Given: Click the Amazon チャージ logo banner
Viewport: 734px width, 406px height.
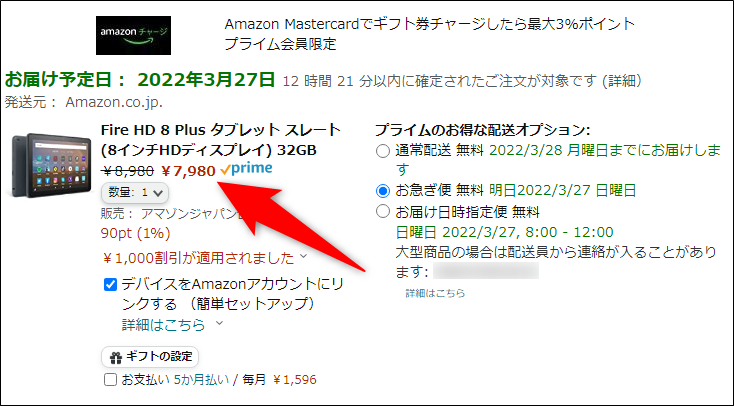Looking at the screenshot, I should pos(133,36).
